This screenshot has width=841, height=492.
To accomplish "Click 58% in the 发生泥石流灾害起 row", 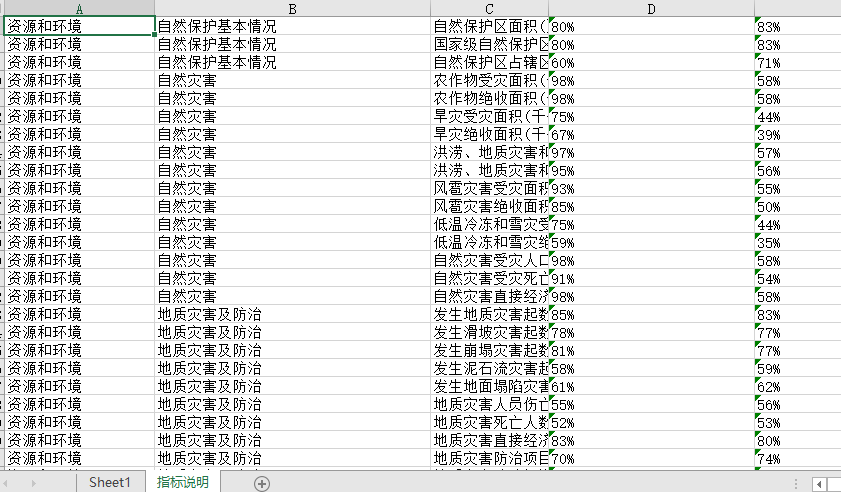I will 651,368.
